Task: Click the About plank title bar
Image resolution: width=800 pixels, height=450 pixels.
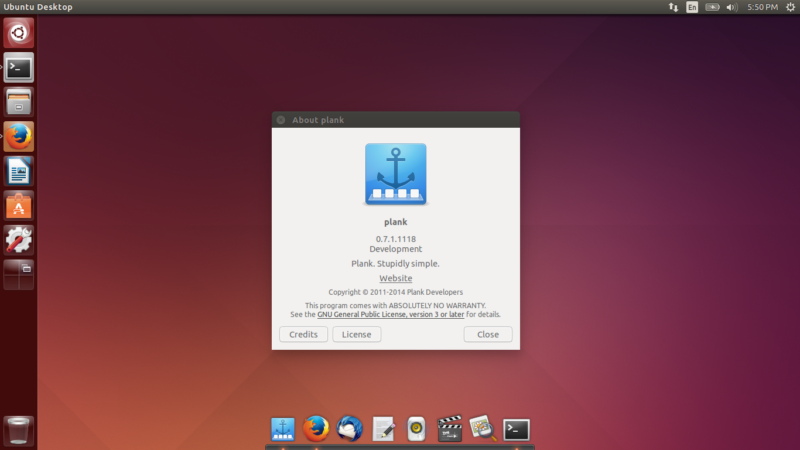Action: coord(396,120)
